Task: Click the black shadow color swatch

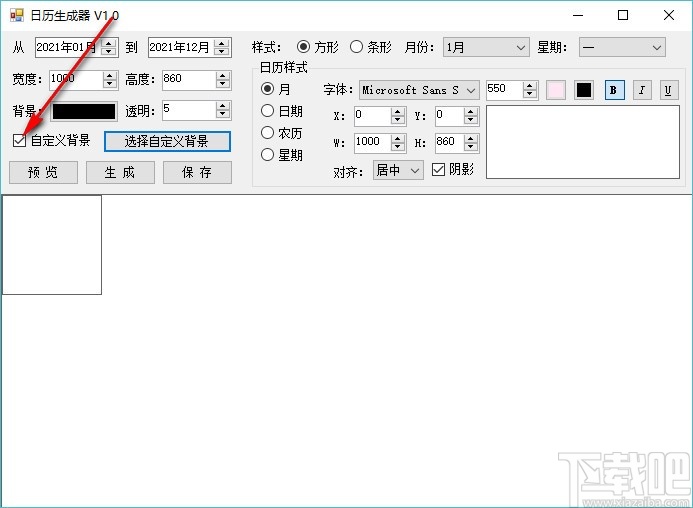Action: point(583,90)
